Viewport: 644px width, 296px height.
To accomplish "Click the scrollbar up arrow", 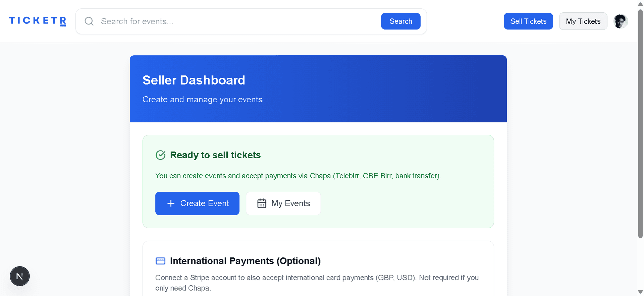I will 640,4.
